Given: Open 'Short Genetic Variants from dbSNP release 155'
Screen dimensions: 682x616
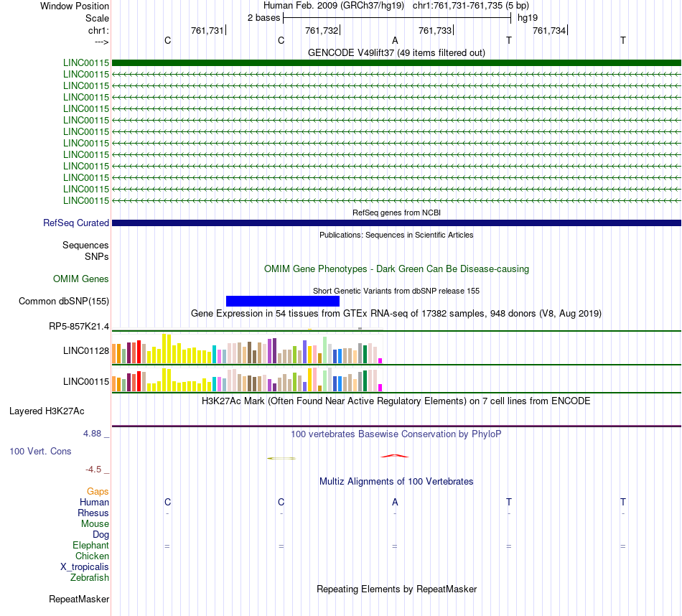Looking at the screenshot, I should pyautogui.click(x=396, y=291).
